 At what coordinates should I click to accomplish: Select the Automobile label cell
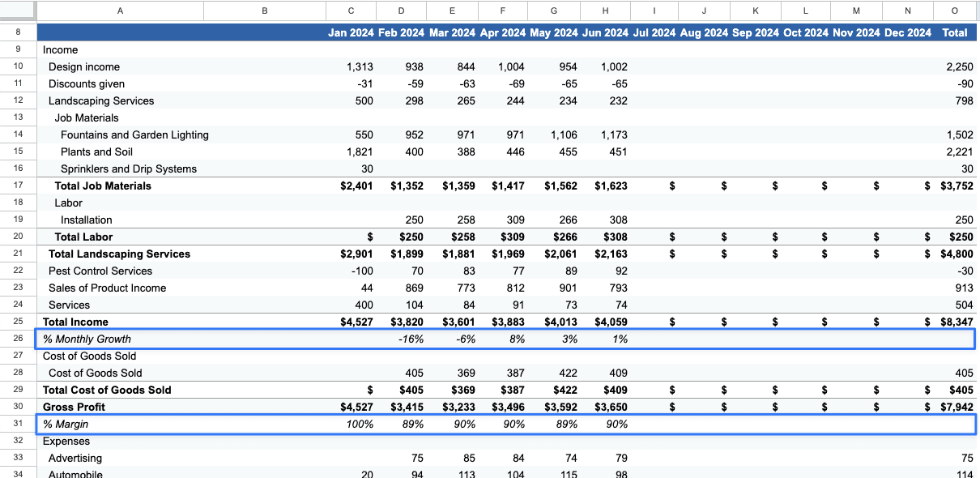(x=75, y=474)
